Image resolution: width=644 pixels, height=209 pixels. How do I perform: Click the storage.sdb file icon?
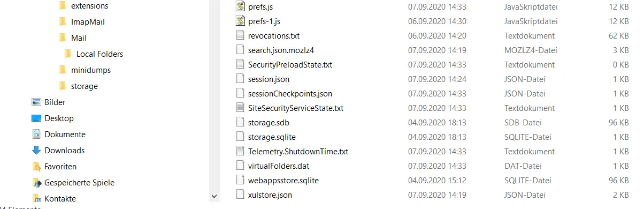pos(242,123)
